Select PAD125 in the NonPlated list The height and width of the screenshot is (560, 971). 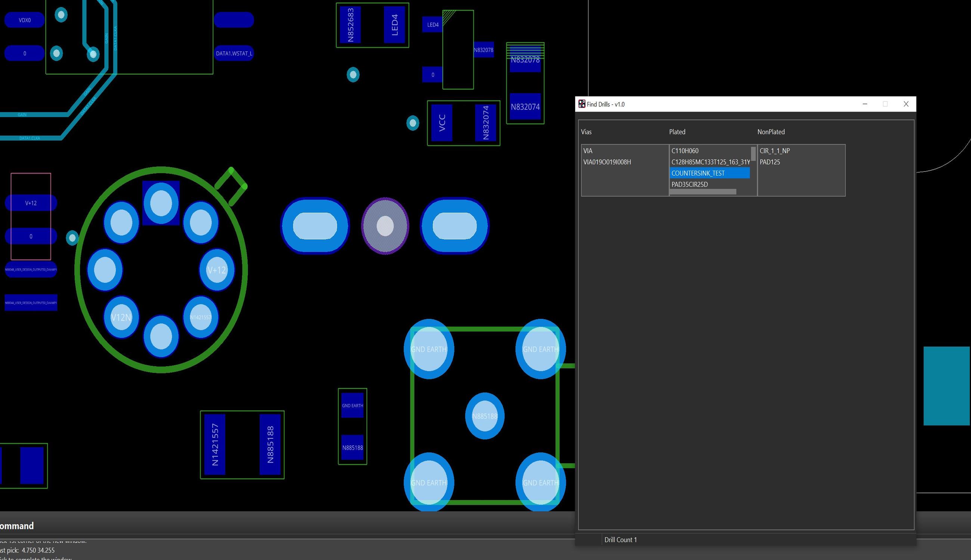(x=801, y=162)
